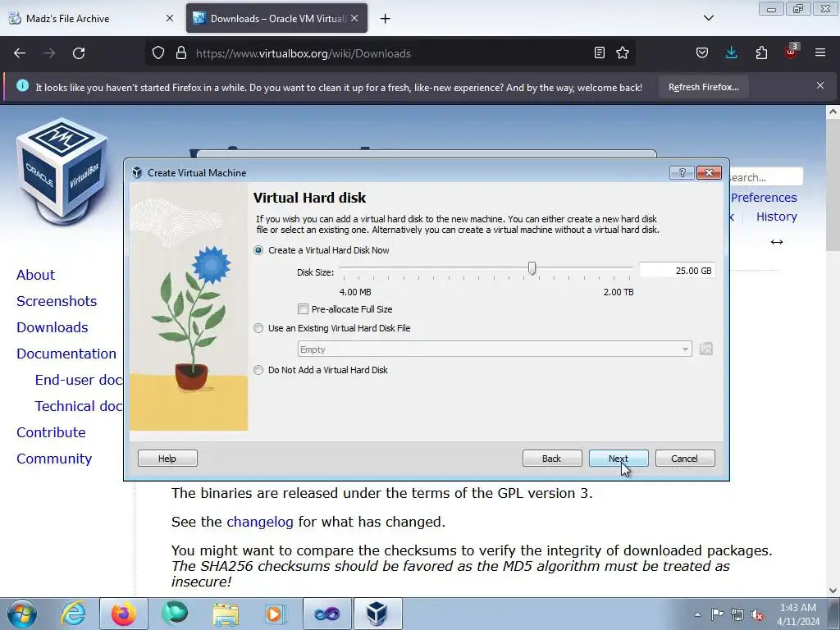The image size is (840, 630).
Task: Open the extensions puzzle-piece icon
Action: (x=761, y=53)
